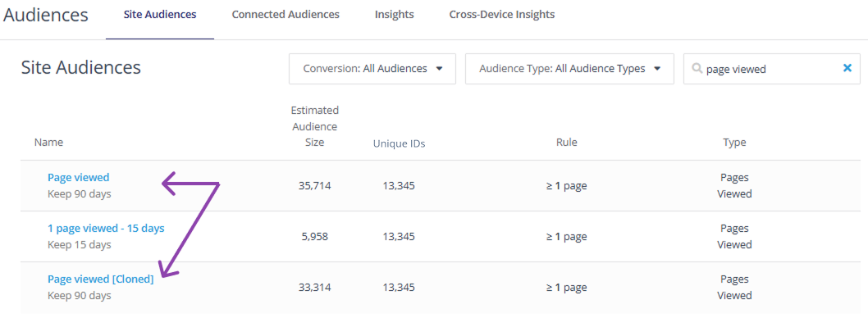The width and height of the screenshot is (868, 327).
Task: Click the Unique IDs value for Page viewed row
Action: pos(399,186)
